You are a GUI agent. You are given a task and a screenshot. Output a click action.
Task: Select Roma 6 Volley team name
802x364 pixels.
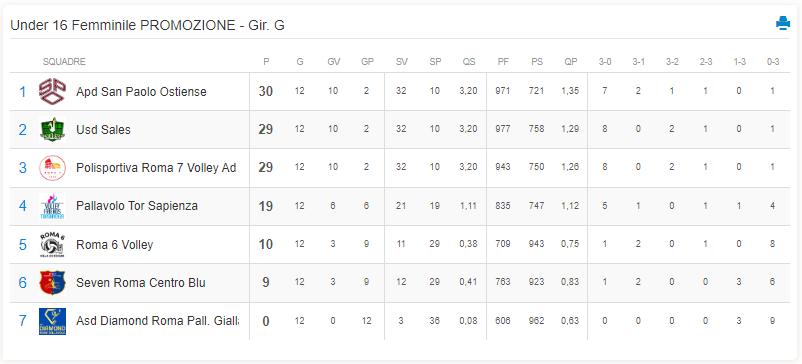point(115,245)
